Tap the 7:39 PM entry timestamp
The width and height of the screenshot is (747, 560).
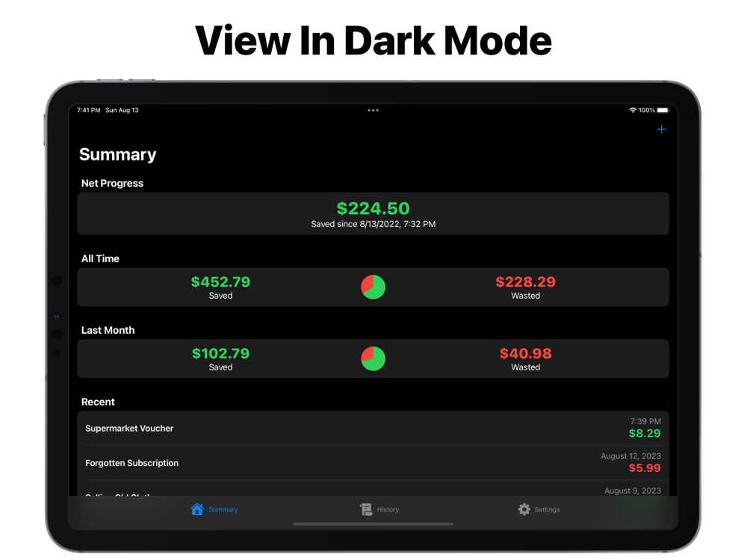tap(645, 421)
